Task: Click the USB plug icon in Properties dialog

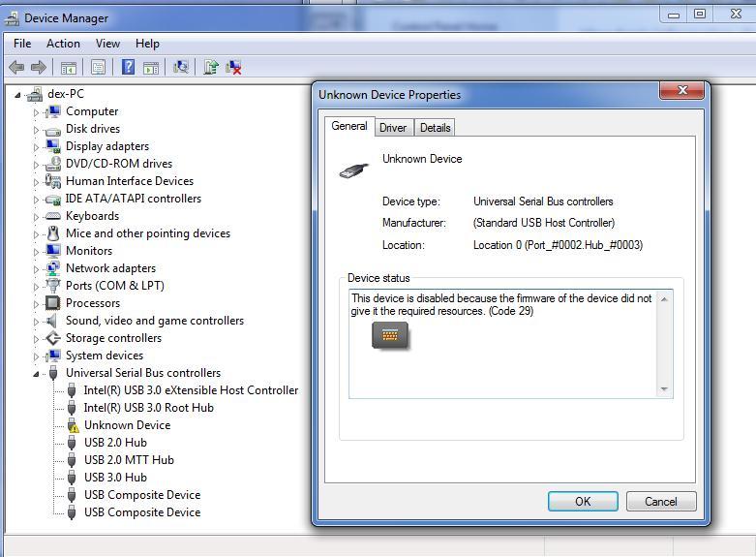Action: tap(353, 170)
